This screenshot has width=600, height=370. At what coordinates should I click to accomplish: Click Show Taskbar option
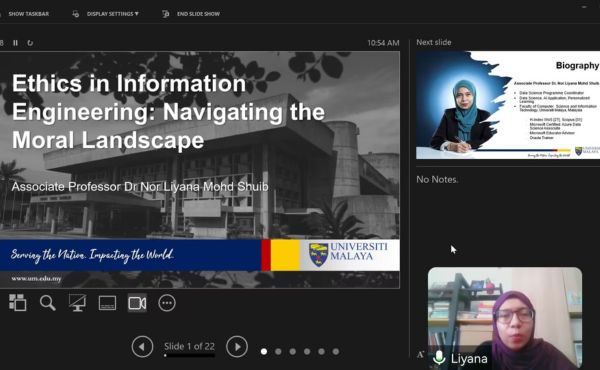(28, 14)
